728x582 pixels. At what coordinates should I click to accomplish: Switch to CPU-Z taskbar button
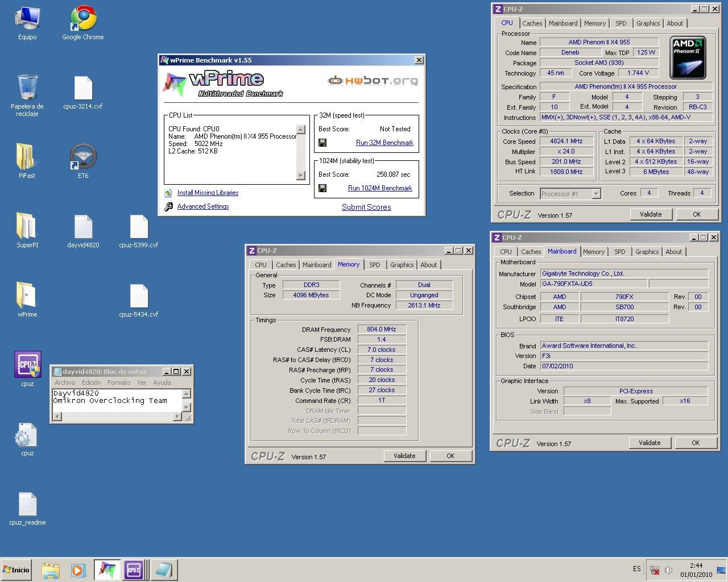tap(134, 570)
